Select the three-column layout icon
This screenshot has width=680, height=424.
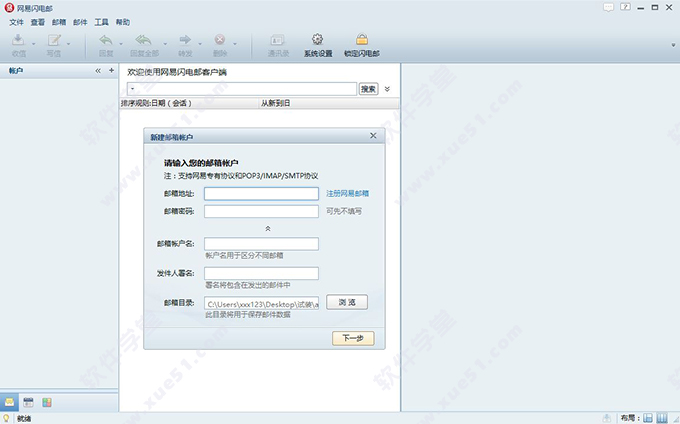pos(662,418)
